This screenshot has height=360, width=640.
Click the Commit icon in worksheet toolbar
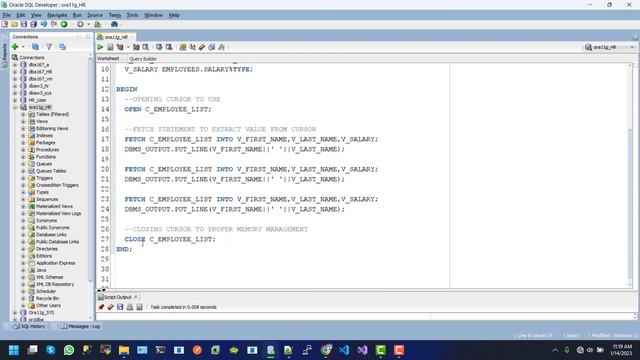(x=159, y=47)
